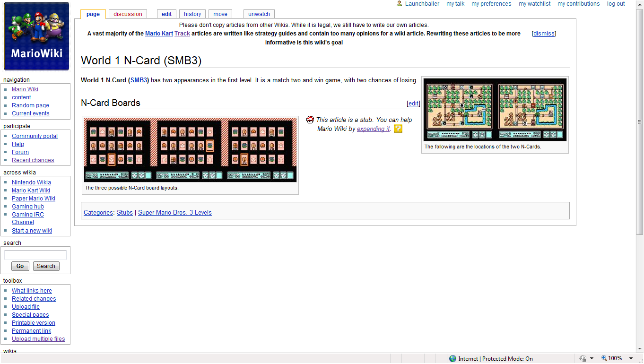Click the Internet zone globe icon

(453, 358)
